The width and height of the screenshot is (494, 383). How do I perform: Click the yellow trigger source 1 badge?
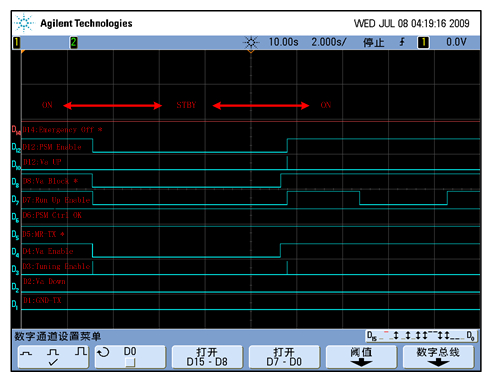point(423,43)
